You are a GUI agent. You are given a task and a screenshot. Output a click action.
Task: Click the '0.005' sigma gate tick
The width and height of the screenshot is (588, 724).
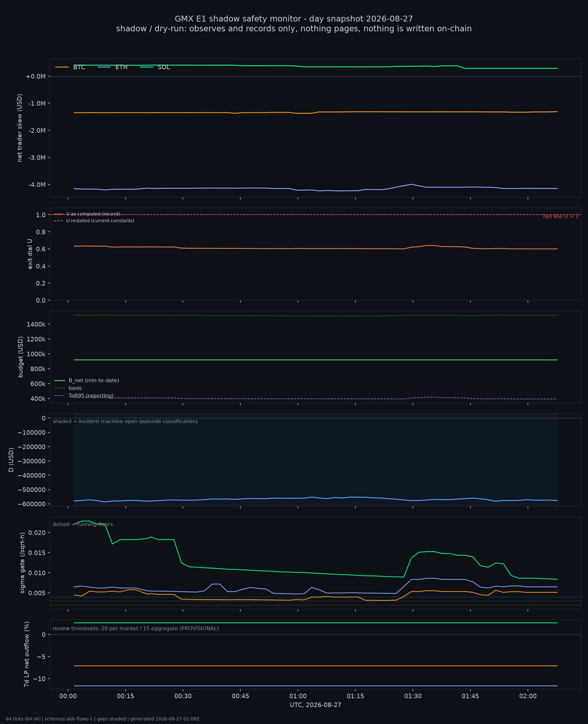click(37, 593)
